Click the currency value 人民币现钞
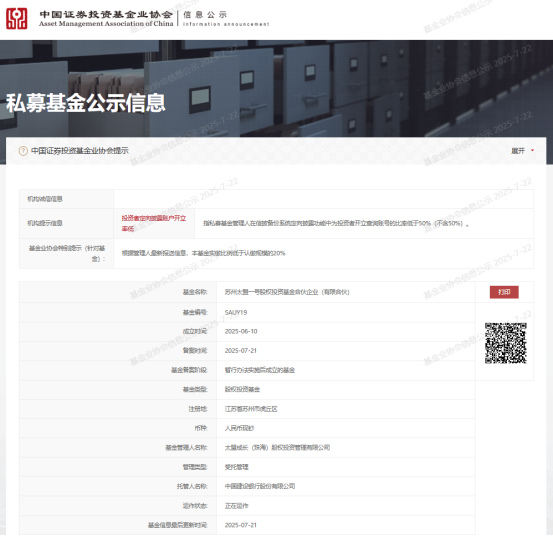553x536 pixels. point(239,428)
